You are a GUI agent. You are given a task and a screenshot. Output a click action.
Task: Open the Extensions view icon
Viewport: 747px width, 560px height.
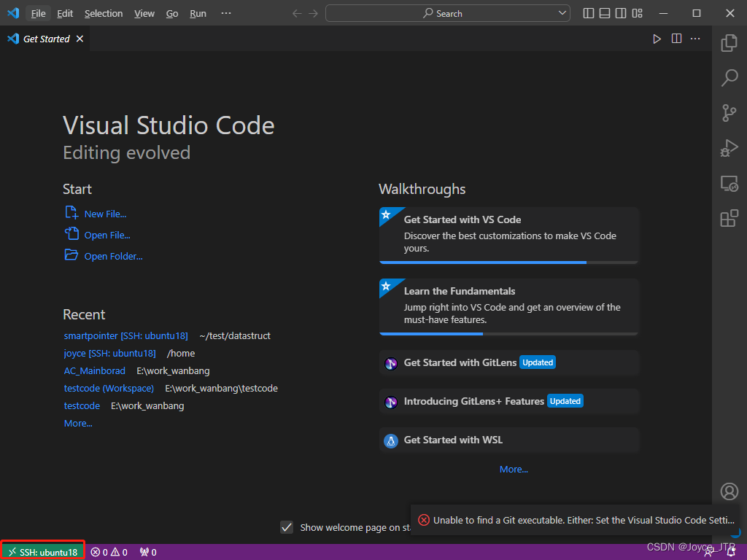729,218
